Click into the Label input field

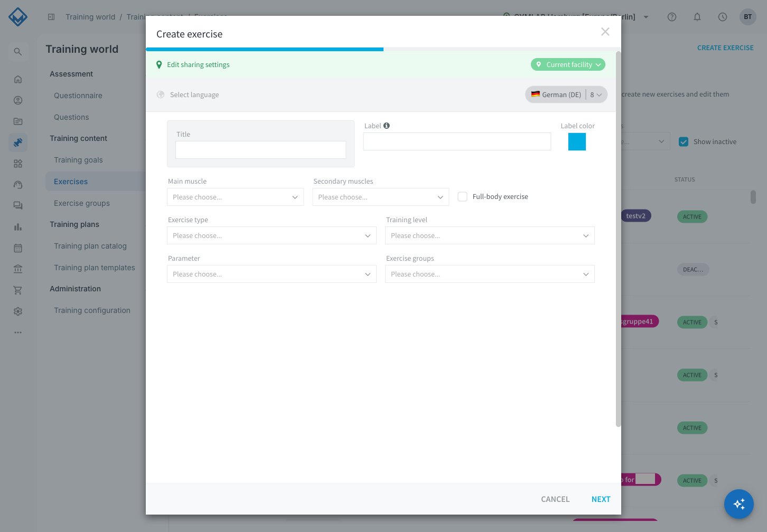tap(457, 141)
